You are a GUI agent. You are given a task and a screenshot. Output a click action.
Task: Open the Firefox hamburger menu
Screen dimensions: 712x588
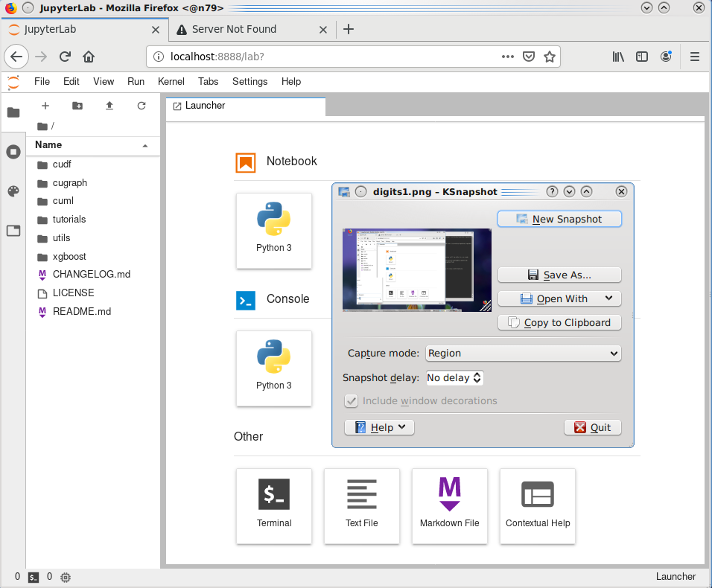[x=695, y=57]
